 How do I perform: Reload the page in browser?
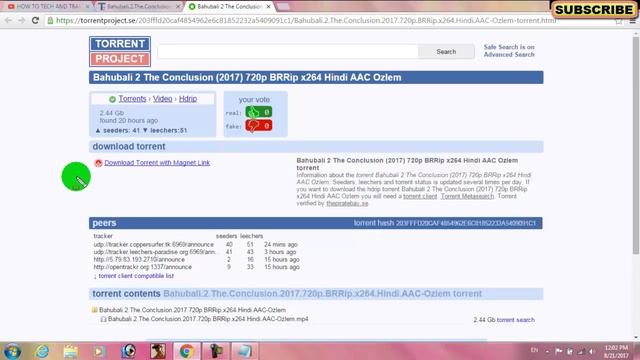[36, 20]
